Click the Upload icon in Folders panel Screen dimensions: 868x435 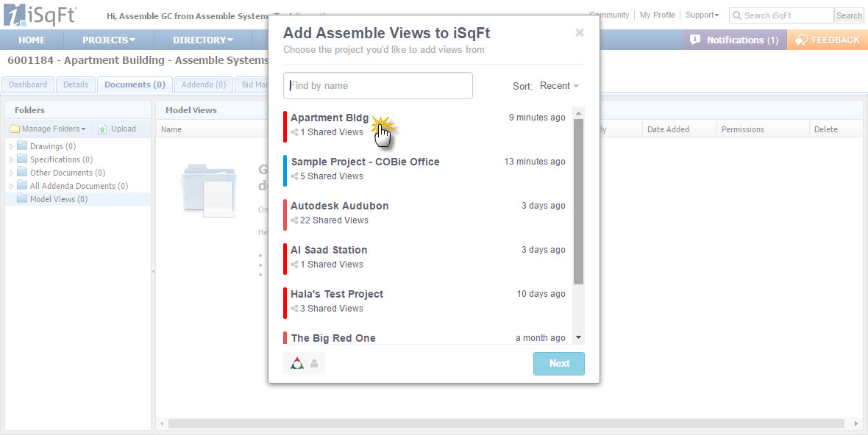(x=102, y=129)
